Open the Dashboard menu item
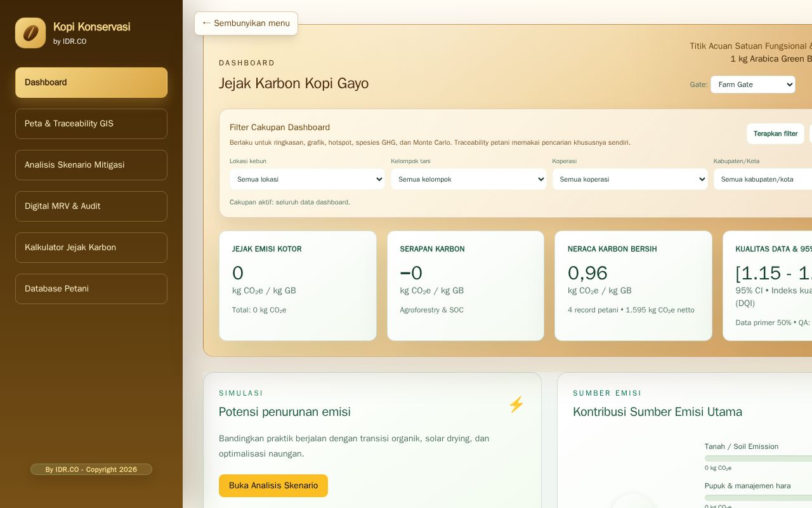812x508 pixels. point(91,83)
